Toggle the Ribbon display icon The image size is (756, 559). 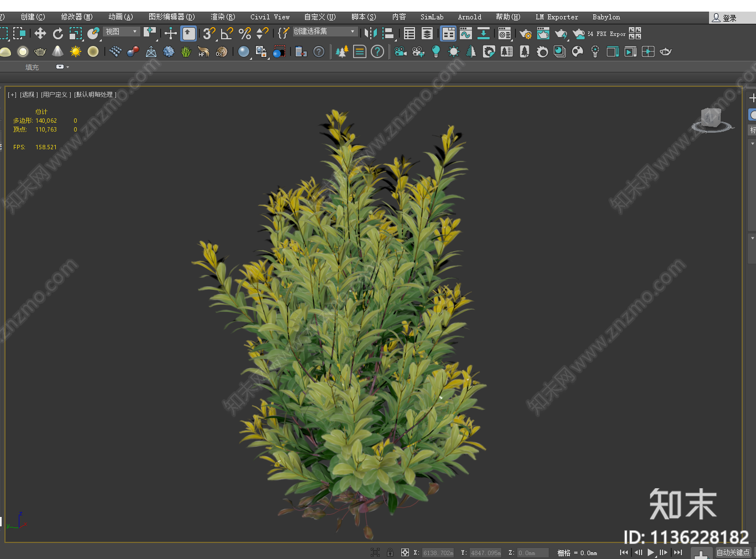(x=448, y=34)
